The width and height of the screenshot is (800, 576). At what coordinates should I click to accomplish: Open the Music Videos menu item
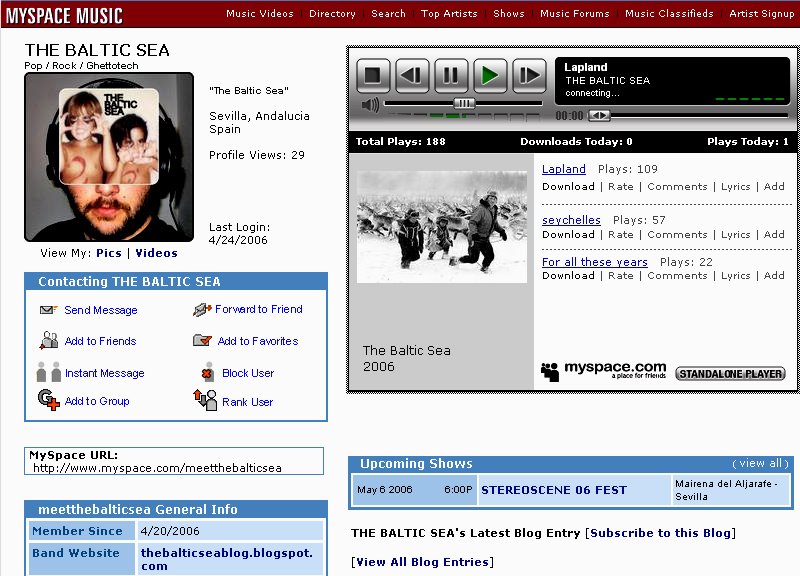[260, 14]
